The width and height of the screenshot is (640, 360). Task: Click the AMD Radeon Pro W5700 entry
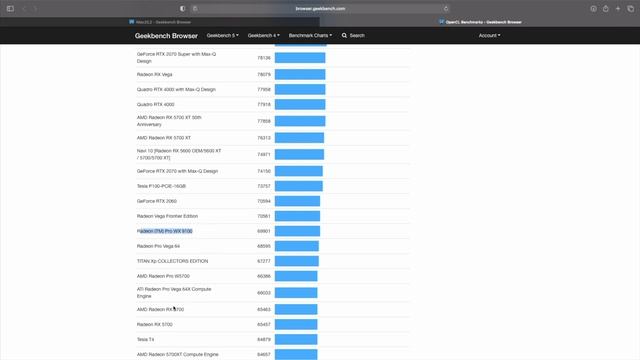point(163,276)
